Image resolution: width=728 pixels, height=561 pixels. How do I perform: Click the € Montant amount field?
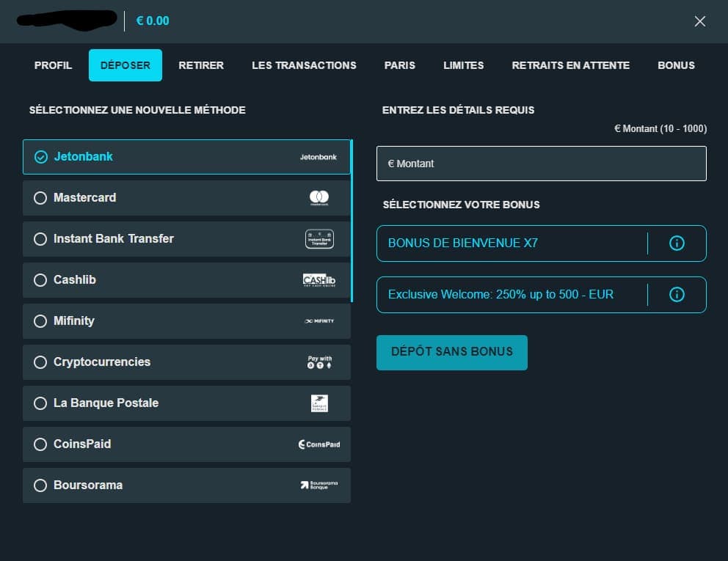(542, 164)
